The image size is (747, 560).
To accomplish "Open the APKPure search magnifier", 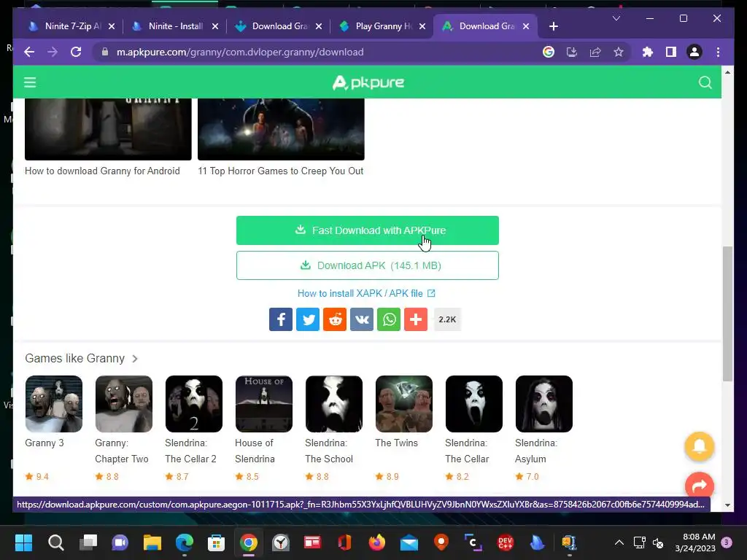I will (x=705, y=82).
